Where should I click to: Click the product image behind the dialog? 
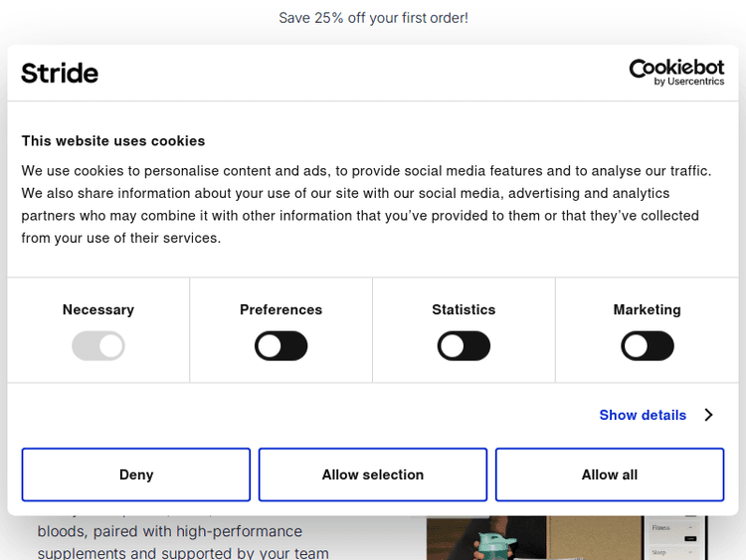click(567, 538)
